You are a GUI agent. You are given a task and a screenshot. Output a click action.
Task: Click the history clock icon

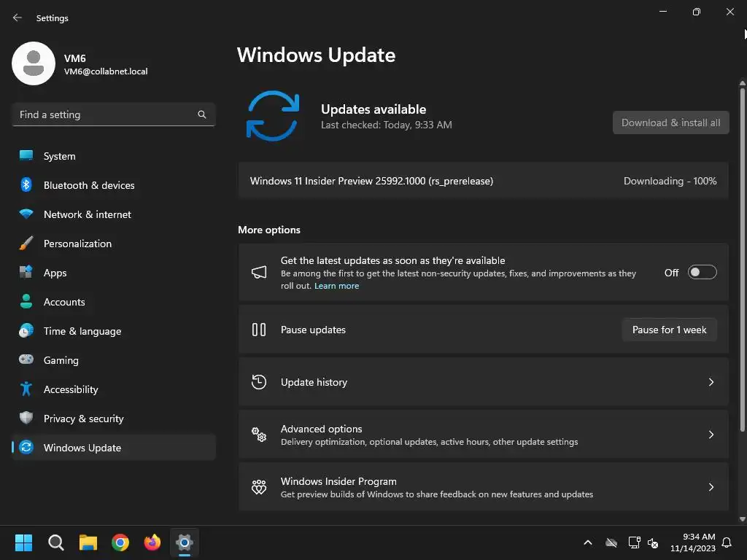pyautogui.click(x=259, y=382)
